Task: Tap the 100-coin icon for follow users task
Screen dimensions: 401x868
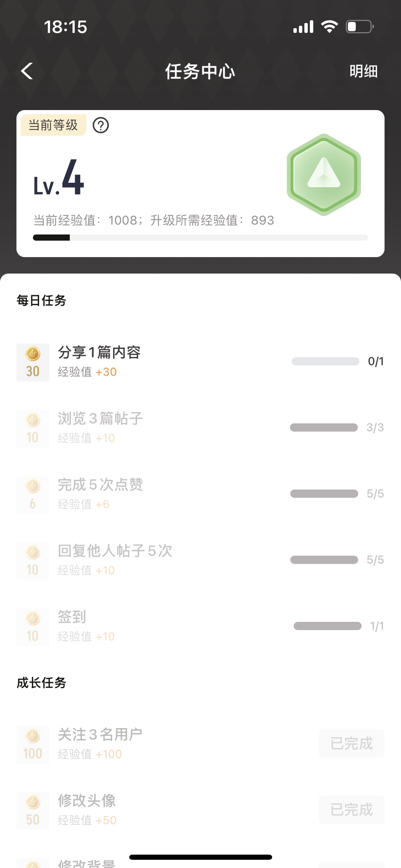Action: (33, 745)
